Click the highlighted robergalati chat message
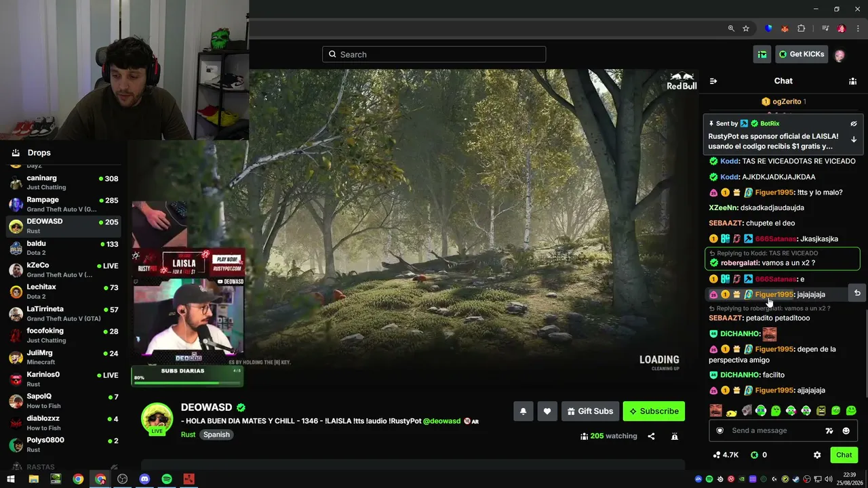The image size is (868, 488). (783, 258)
